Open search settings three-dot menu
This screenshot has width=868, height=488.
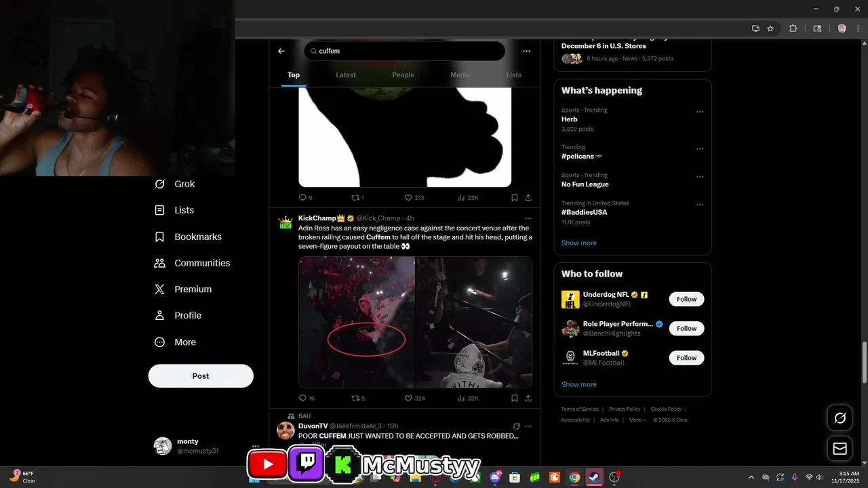526,51
